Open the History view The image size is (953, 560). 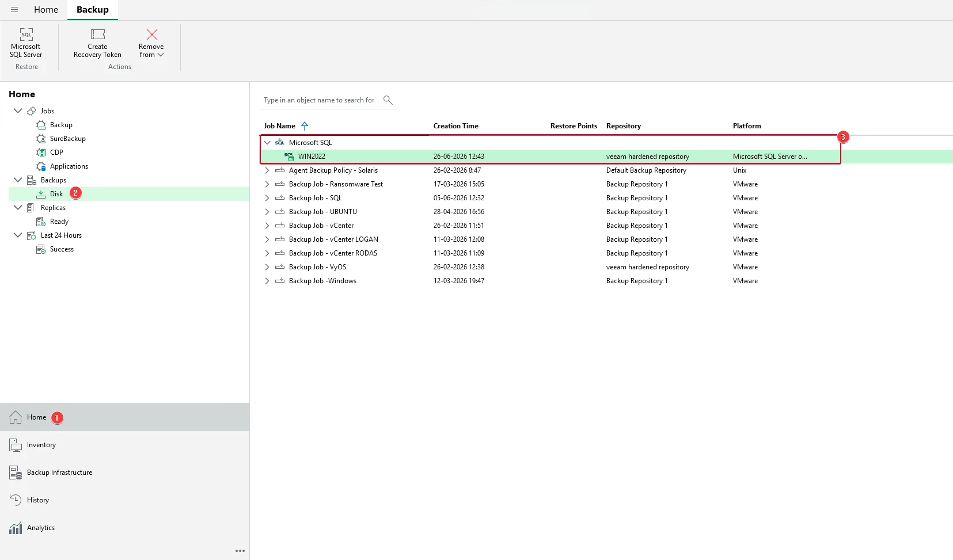coord(125,500)
